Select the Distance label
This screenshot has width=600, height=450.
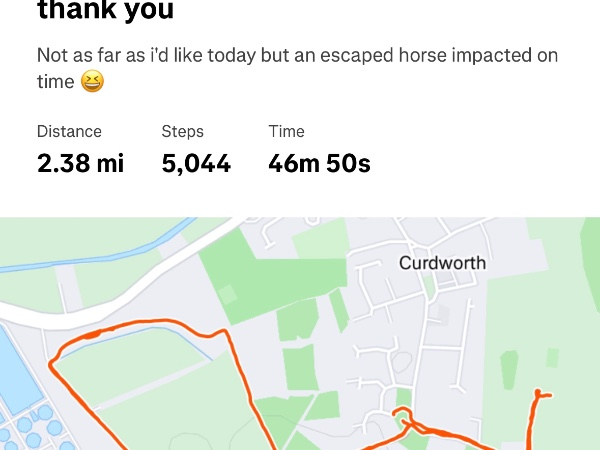tap(69, 131)
